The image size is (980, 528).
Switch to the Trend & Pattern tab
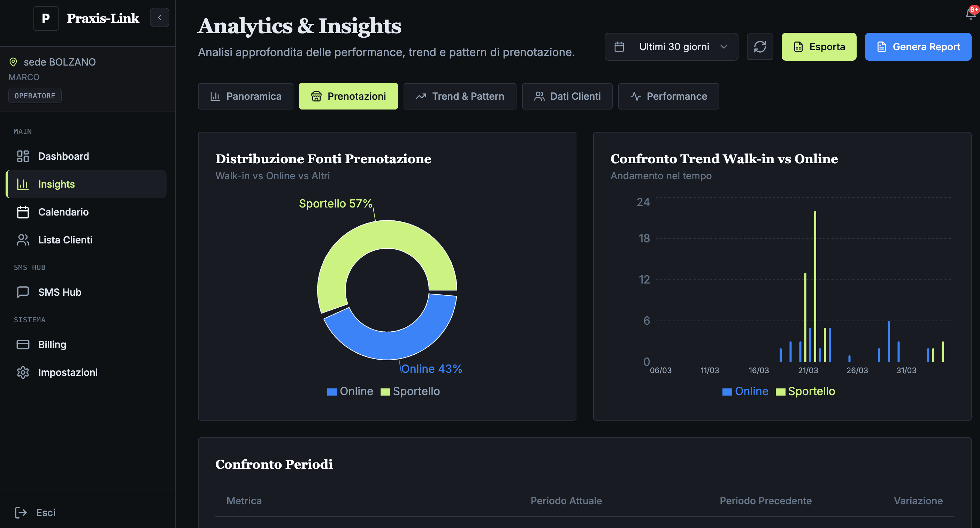point(460,96)
